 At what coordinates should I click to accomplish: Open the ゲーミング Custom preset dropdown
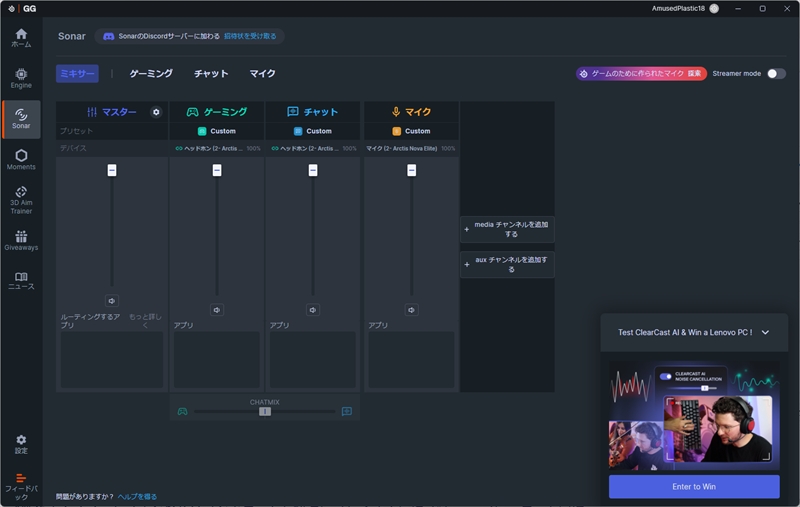click(x=217, y=131)
